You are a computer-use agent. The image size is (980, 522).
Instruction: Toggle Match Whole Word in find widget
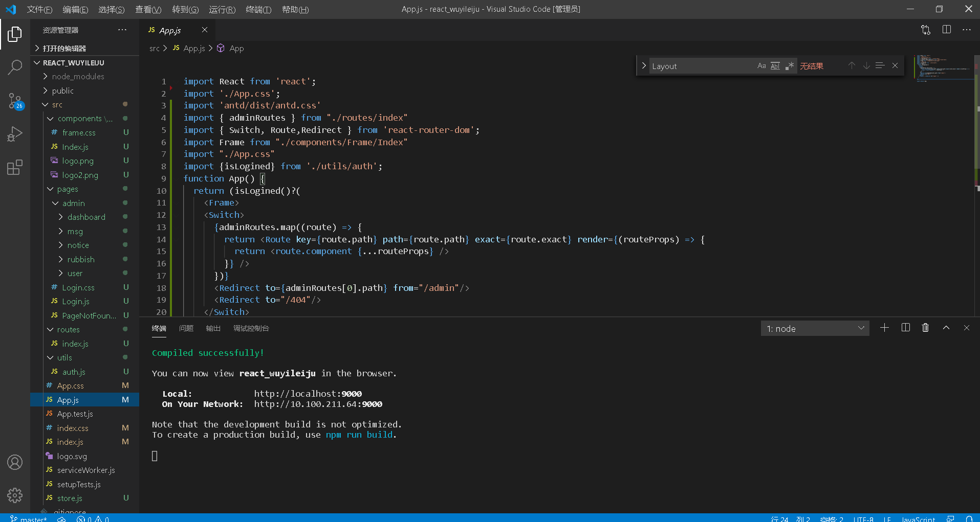pyautogui.click(x=775, y=65)
